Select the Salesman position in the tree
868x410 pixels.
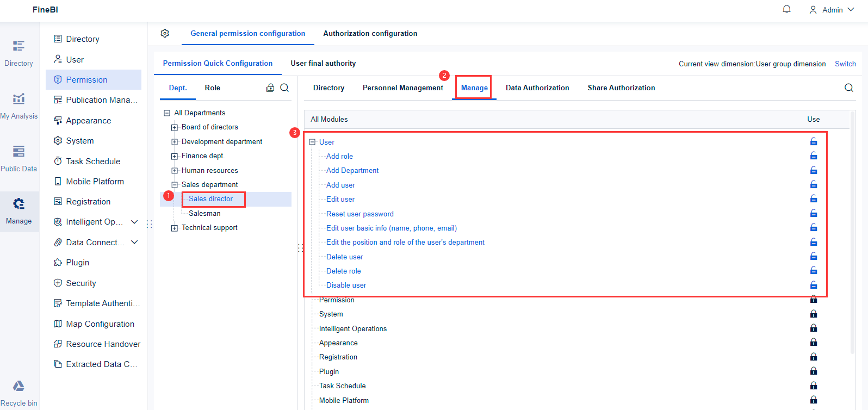click(204, 213)
